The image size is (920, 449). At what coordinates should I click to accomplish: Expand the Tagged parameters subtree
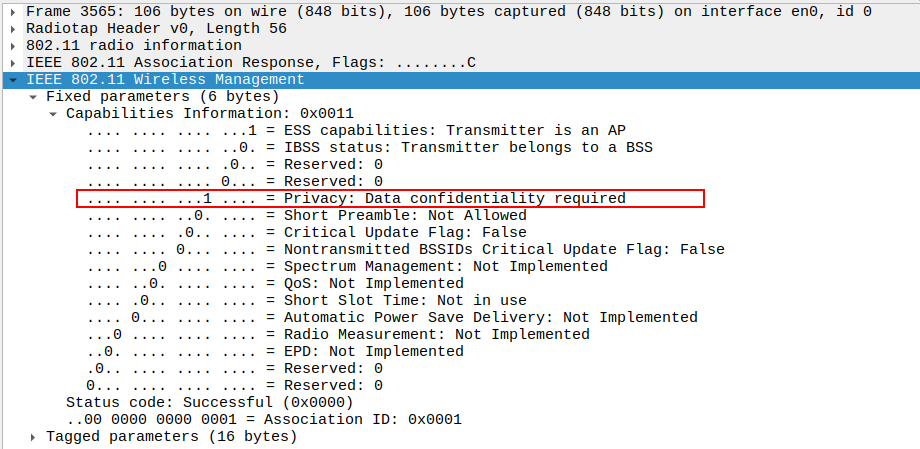33,437
